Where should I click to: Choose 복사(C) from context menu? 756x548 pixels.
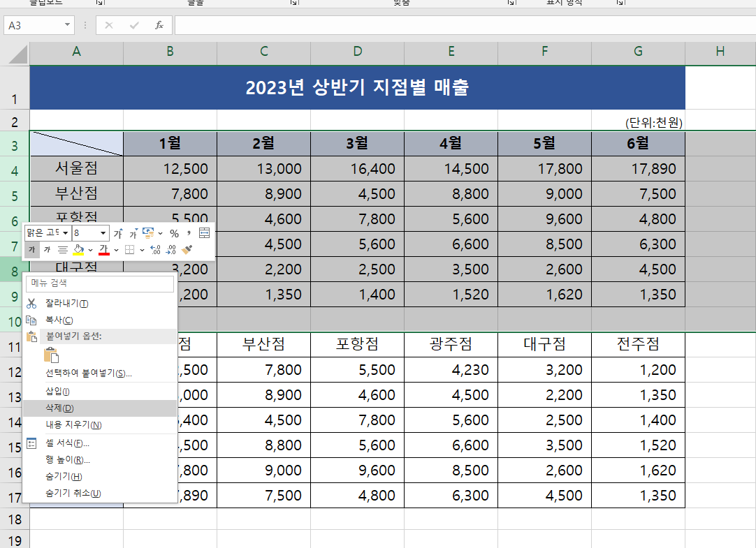pyautogui.click(x=100, y=320)
